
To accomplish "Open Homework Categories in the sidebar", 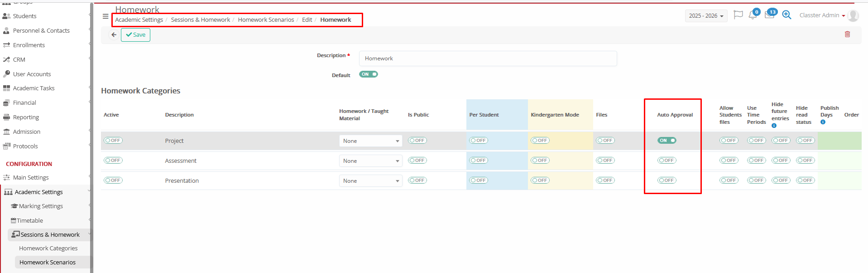I will tap(48, 249).
